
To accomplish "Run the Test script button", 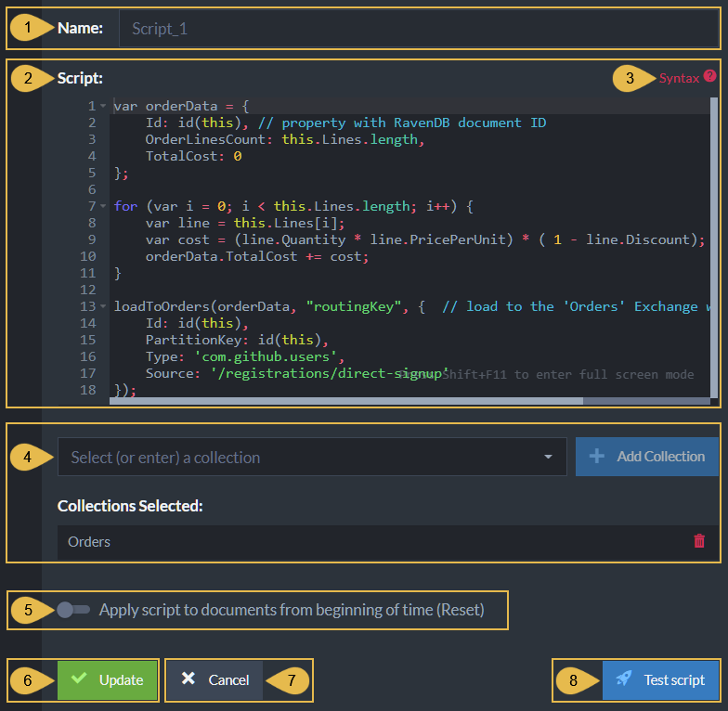I will coord(660,679).
